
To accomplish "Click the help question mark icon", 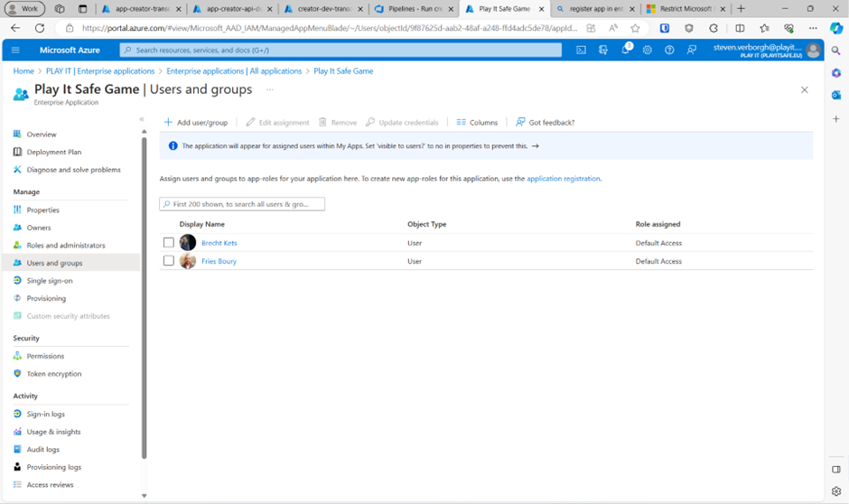I will pyautogui.click(x=669, y=51).
